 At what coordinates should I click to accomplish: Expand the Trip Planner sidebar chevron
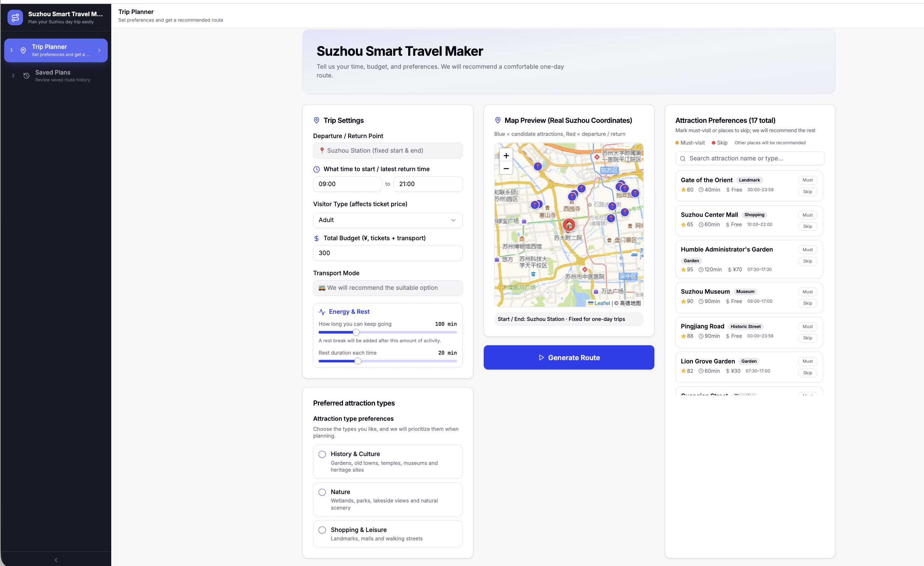(99, 50)
